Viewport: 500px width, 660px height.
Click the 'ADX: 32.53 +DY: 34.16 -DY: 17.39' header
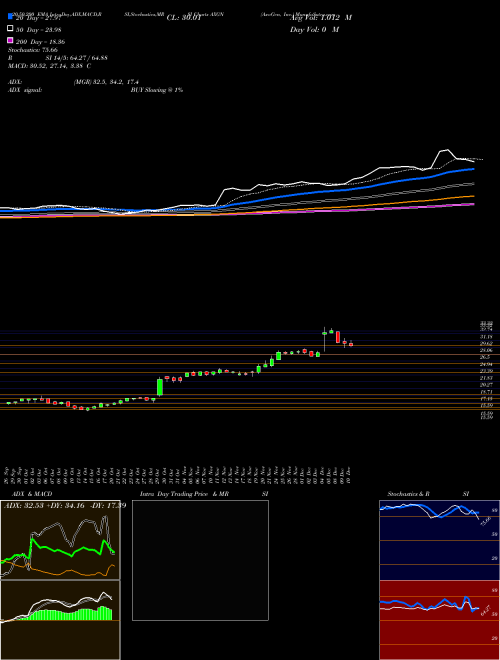tap(65, 505)
